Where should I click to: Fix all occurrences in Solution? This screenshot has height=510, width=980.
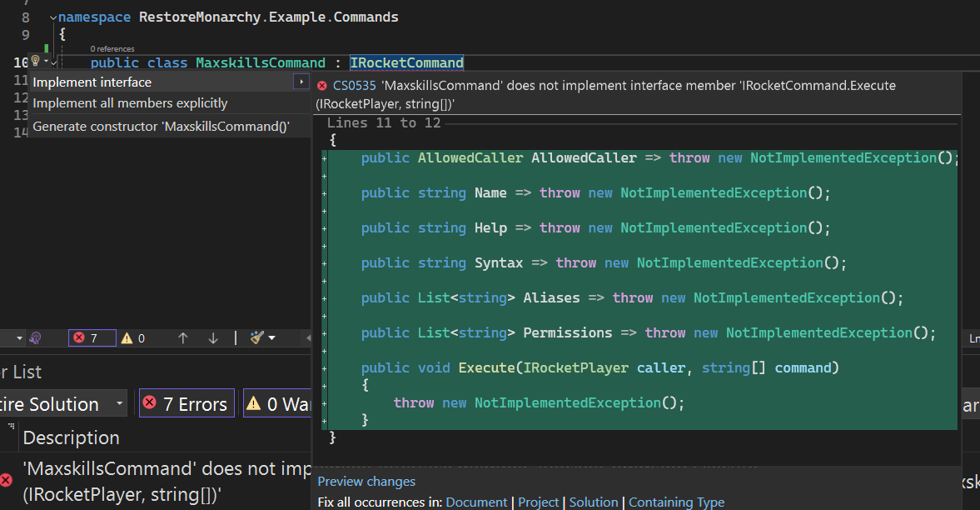pyautogui.click(x=593, y=502)
